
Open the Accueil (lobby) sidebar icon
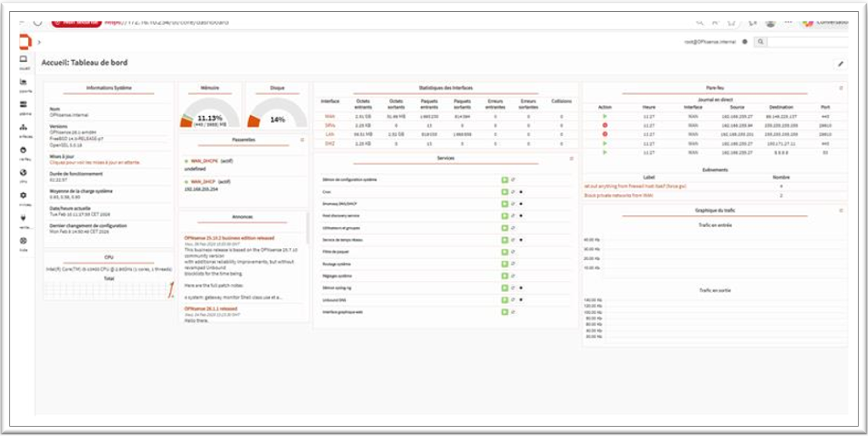[x=23, y=59]
